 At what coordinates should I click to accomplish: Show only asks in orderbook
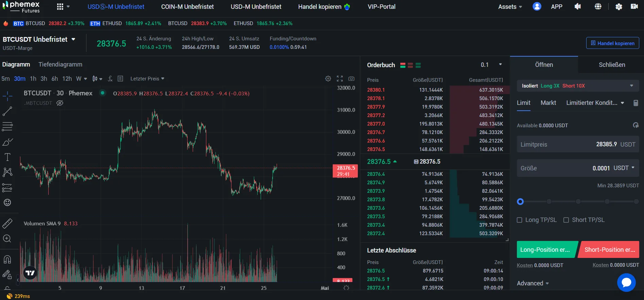click(x=411, y=65)
